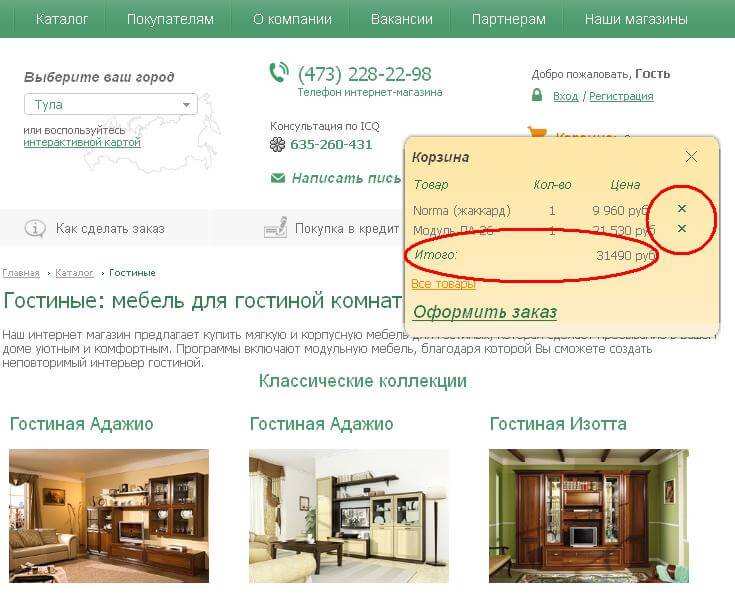The height and width of the screenshot is (602, 735).
Task: Remove the Модуль item from the cart
Action: 682,228
